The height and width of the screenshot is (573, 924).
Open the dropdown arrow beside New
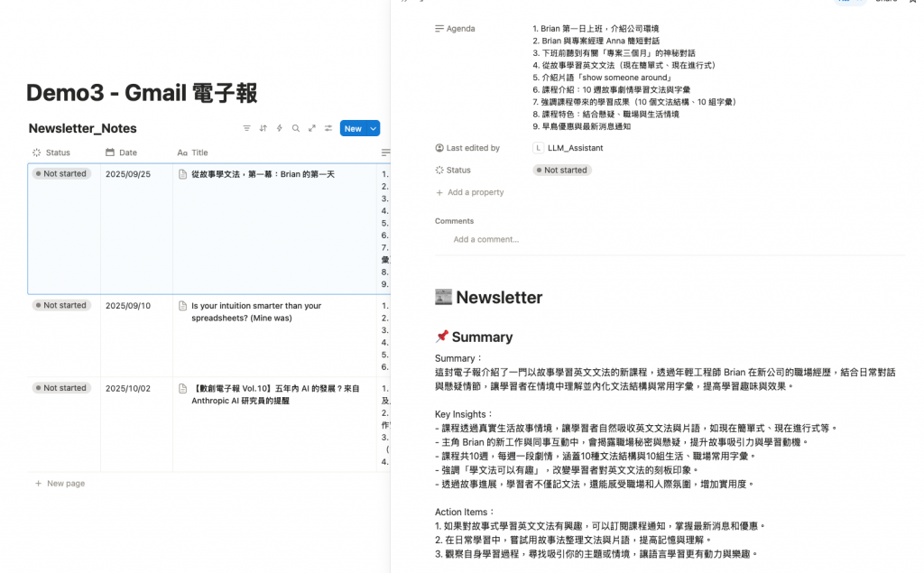(x=373, y=128)
